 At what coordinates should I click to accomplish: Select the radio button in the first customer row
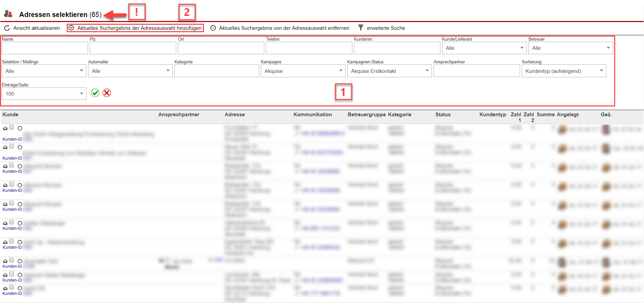[20, 128]
